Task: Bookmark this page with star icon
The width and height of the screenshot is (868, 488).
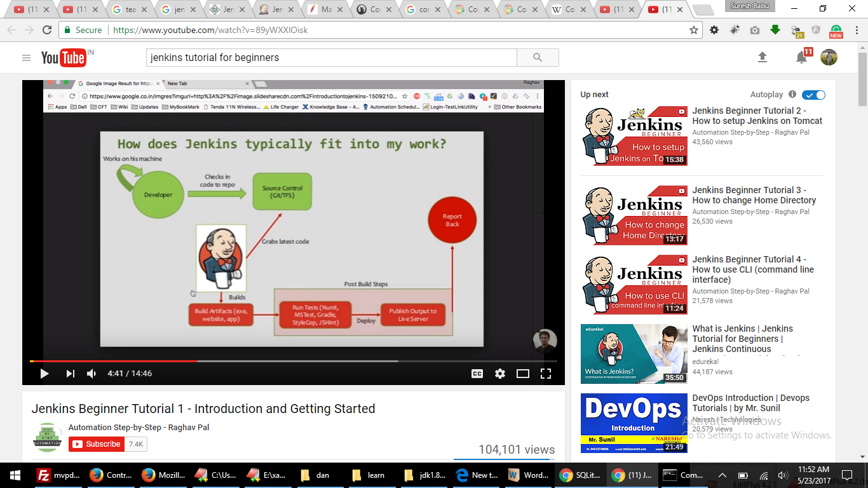Action: point(694,30)
